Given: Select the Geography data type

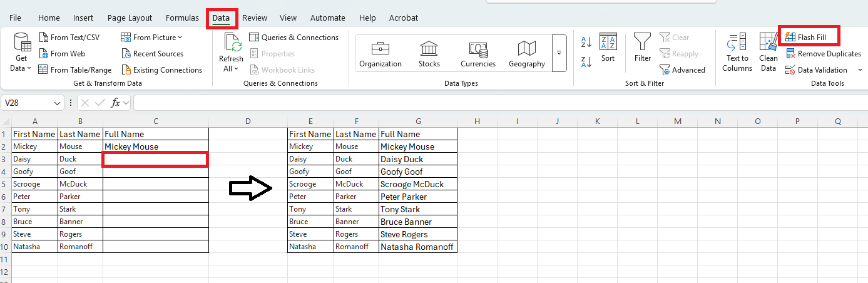Looking at the screenshot, I should click(527, 54).
